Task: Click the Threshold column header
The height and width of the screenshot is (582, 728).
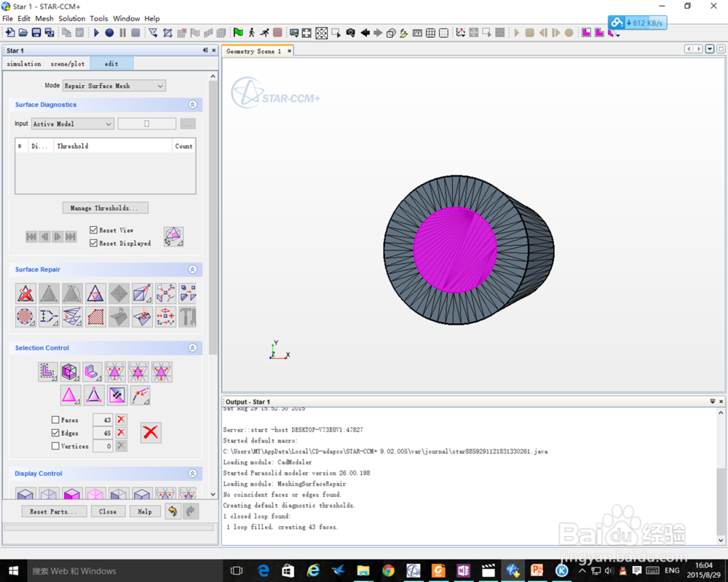Action: pyautogui.click(x=114, y=146)
